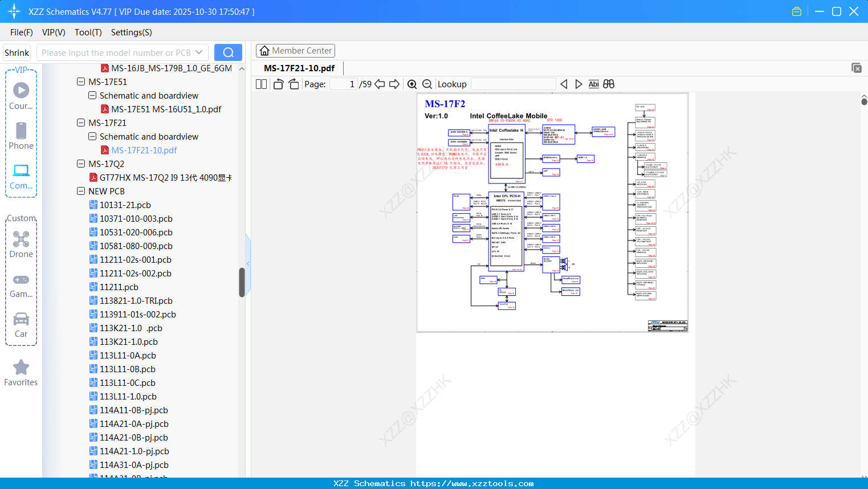The width and height of the screenshot is (868, 489).
Task: Click the file icon beside 10131-21.pcb
Action: [x=93, y=205]
